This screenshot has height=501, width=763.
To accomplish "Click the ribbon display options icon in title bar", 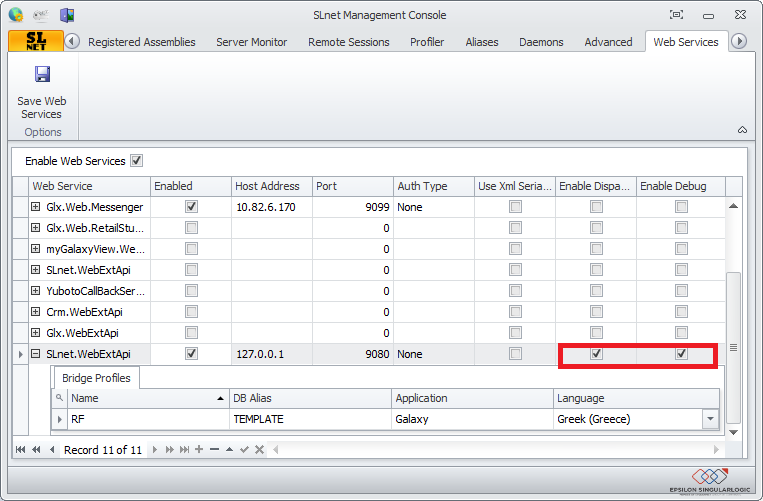I will 676,15.
